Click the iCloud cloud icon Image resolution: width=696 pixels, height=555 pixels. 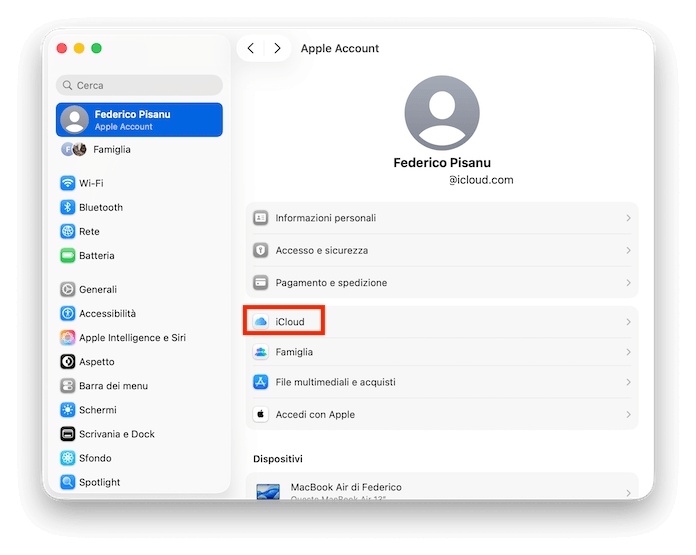pyautogui.click(x=261, y=321)
